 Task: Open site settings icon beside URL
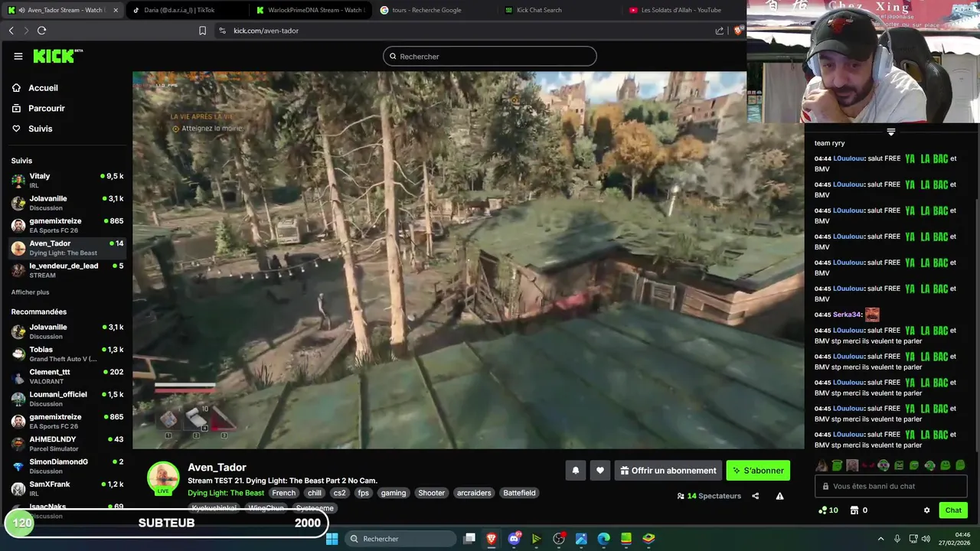(x=222, y=31)
